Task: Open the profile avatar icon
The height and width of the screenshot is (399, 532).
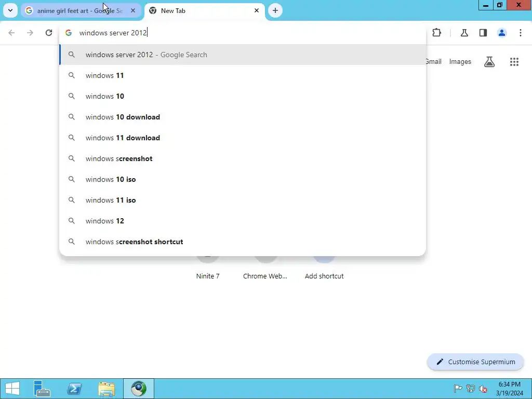Action: coord(502,33)
